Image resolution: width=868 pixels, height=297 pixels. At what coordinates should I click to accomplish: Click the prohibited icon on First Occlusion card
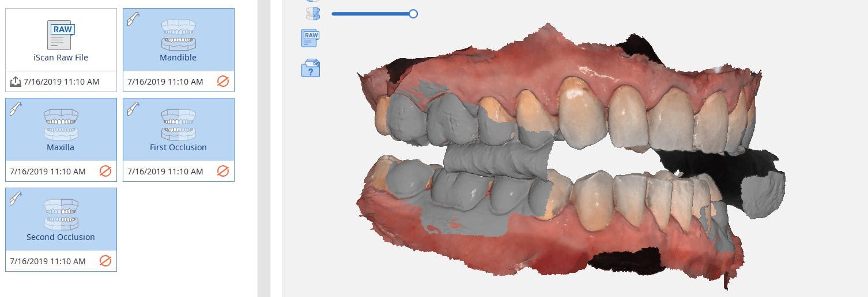point(223,171)
